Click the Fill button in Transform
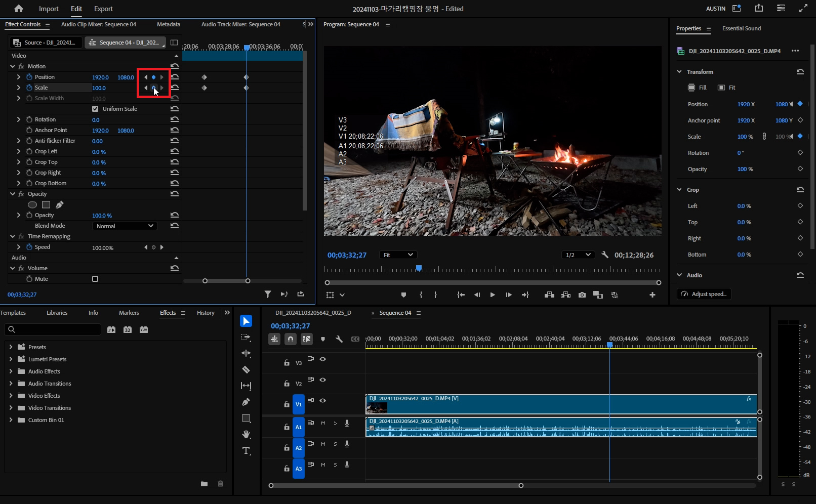Image resolution: width=816 pixels, height=504 pixels. coord(697,88)
